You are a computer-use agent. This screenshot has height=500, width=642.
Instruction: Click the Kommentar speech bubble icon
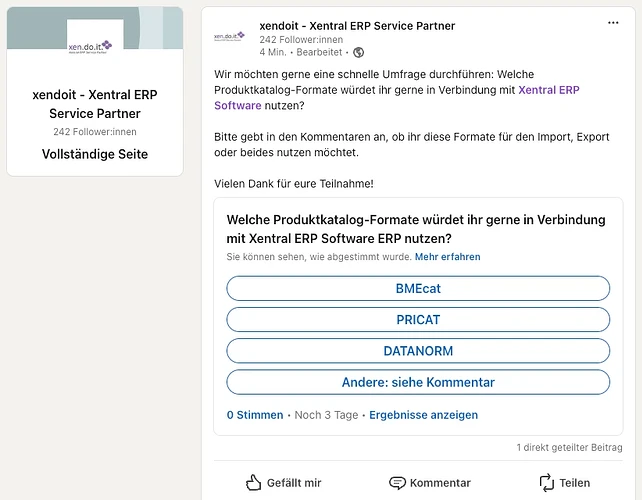[x=397, y=483]
